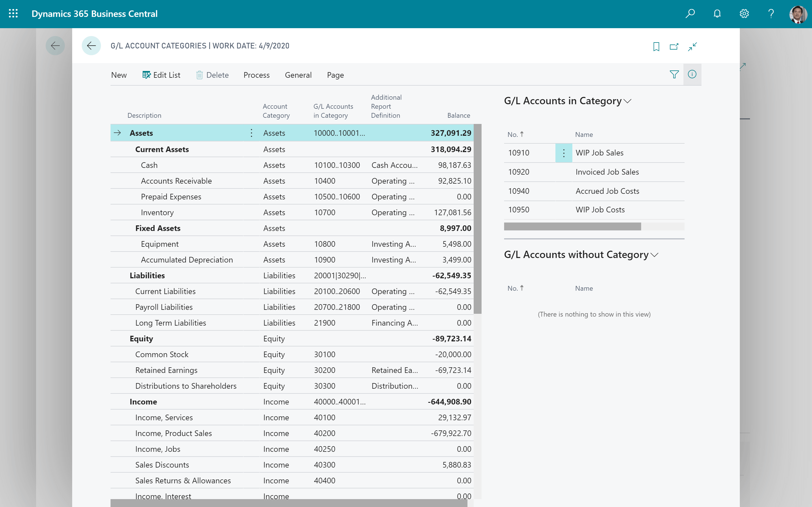Open the search with the magnifier icon
Image resolution: width=812 pixels, height=507 pixels.
[690, 14]
